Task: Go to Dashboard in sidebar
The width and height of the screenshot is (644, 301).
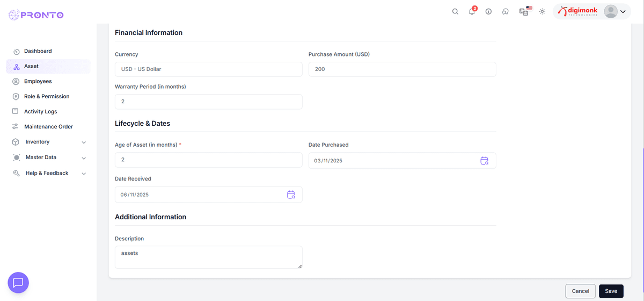Action: (x=38, y=51)
